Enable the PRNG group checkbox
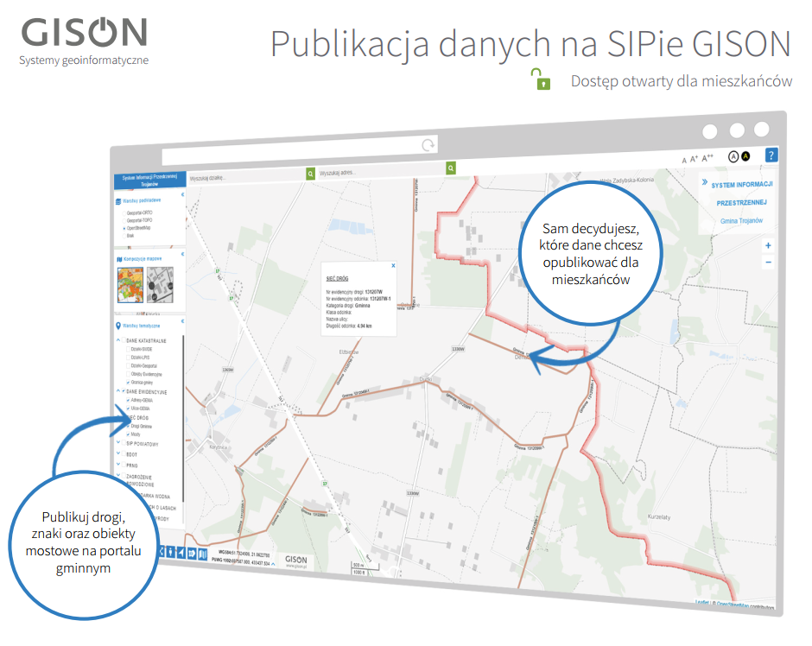 click(124, 465)
